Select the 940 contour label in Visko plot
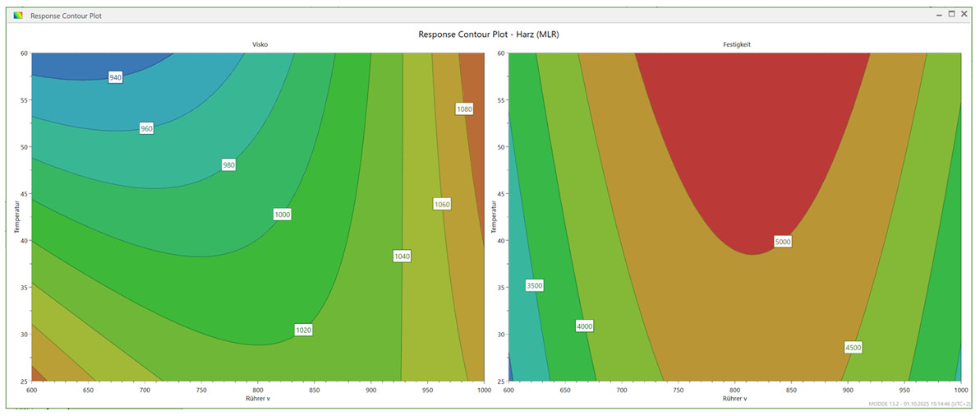Viewport: 980px width, 416px height. [x=115, y=77]
